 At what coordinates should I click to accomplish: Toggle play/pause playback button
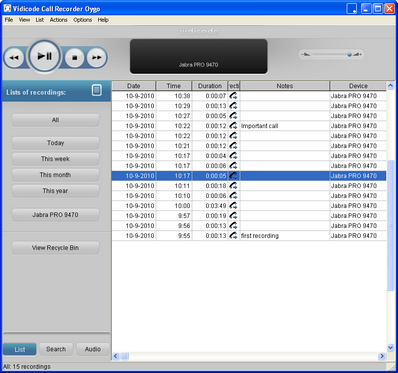pyautogui.click(x=44, y=56)
